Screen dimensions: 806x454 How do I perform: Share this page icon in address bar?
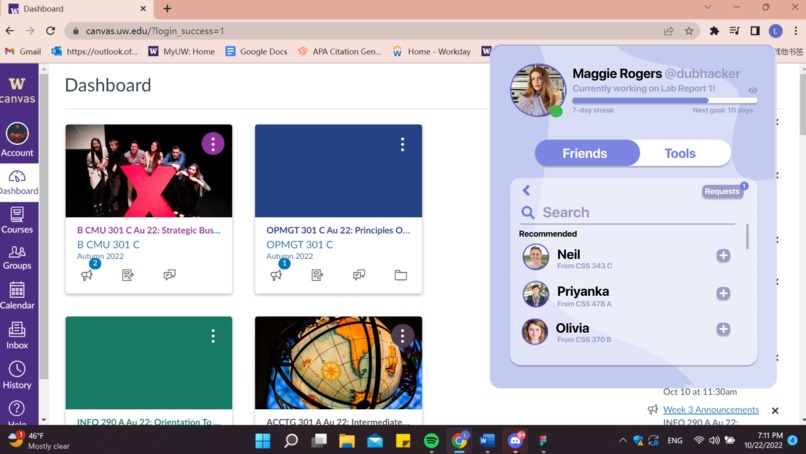click(x=668, y=31)
